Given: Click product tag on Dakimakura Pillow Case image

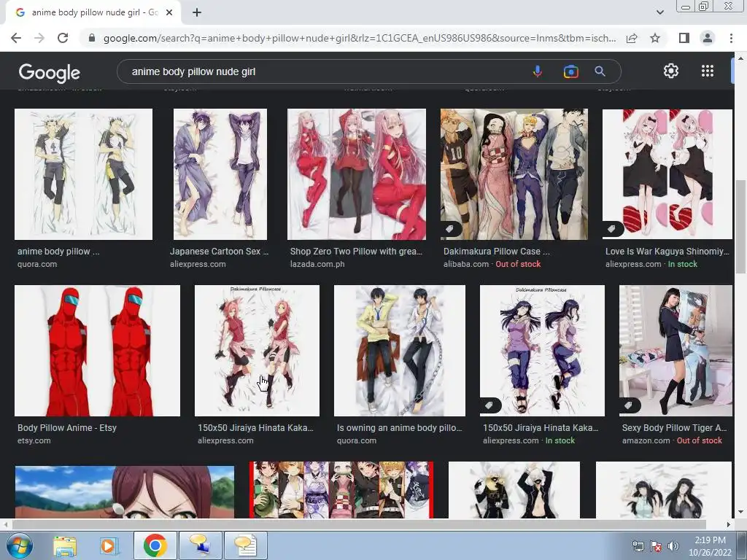Looking at the screenshot, I should (x=449, y=230).
